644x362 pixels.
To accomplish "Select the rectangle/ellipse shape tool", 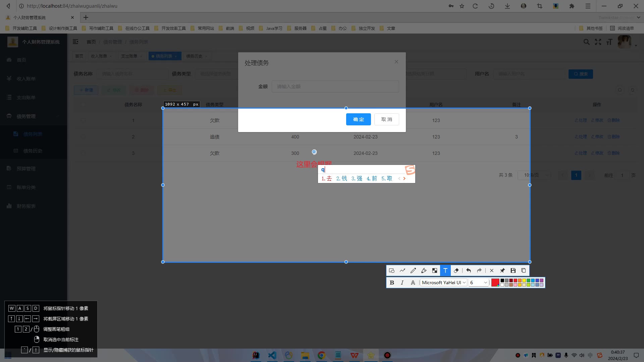I will point(391,270).
